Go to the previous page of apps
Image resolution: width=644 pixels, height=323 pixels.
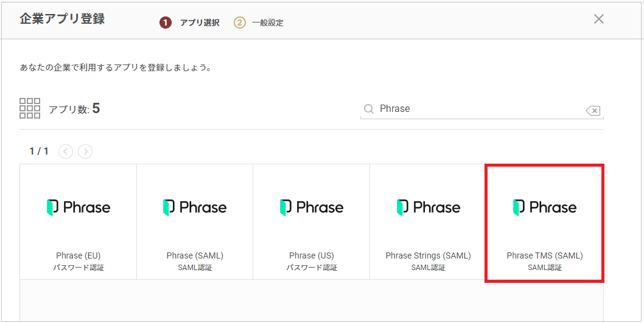[x=66, y=151]
